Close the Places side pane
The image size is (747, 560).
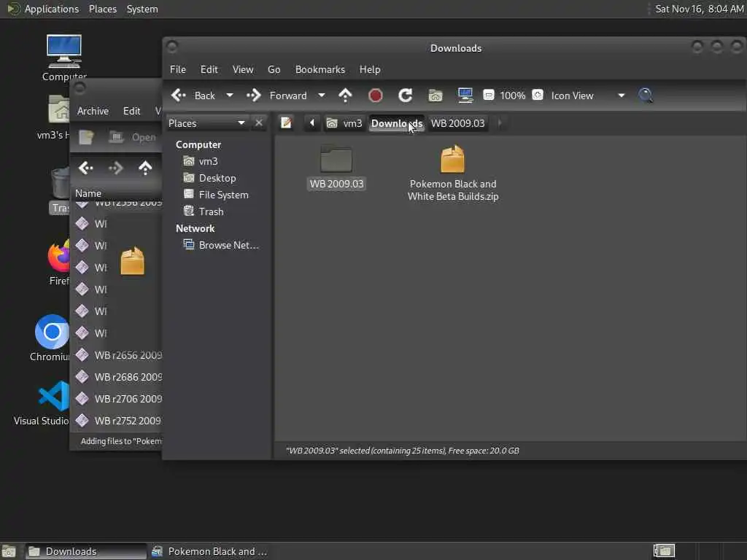[x=259, y=123]
